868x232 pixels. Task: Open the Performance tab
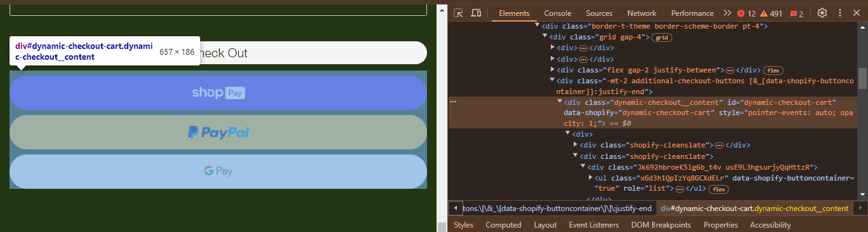click(692, 13)
